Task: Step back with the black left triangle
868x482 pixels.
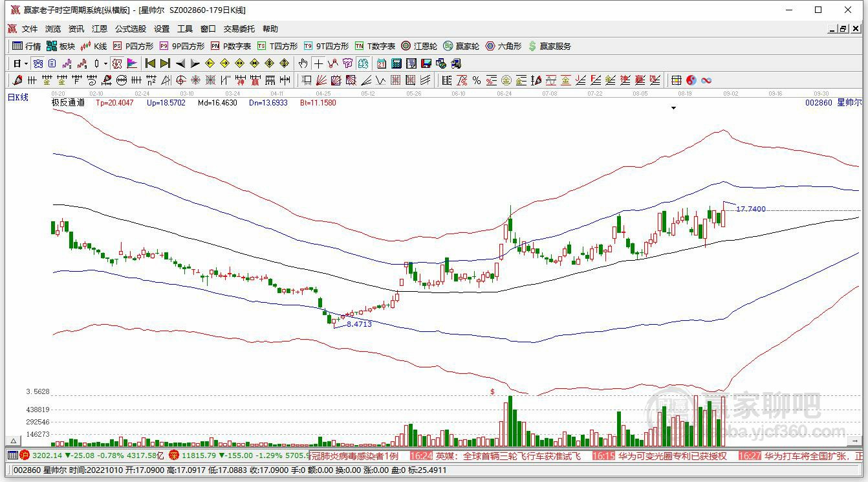Action: click(x=180, y=63)
